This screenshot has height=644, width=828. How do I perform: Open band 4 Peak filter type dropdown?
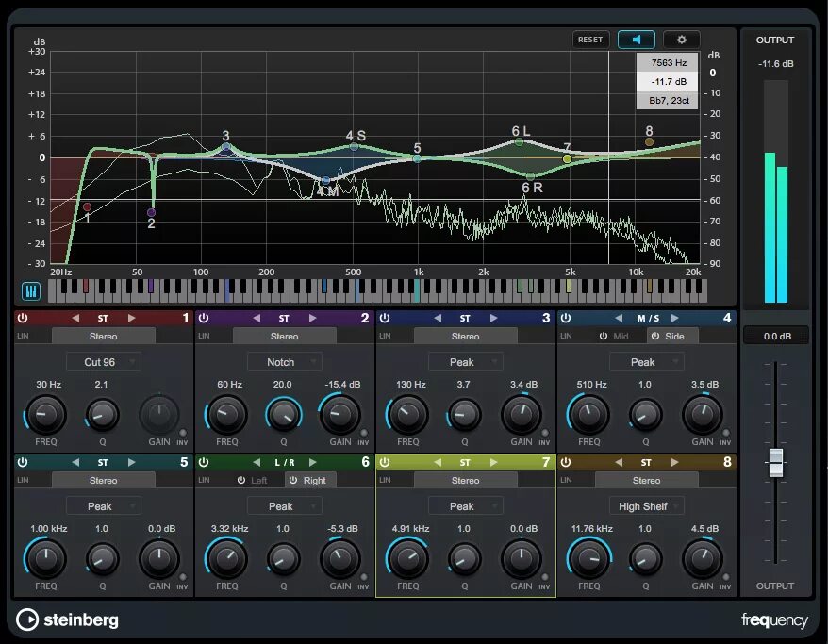tap(647, 362)
